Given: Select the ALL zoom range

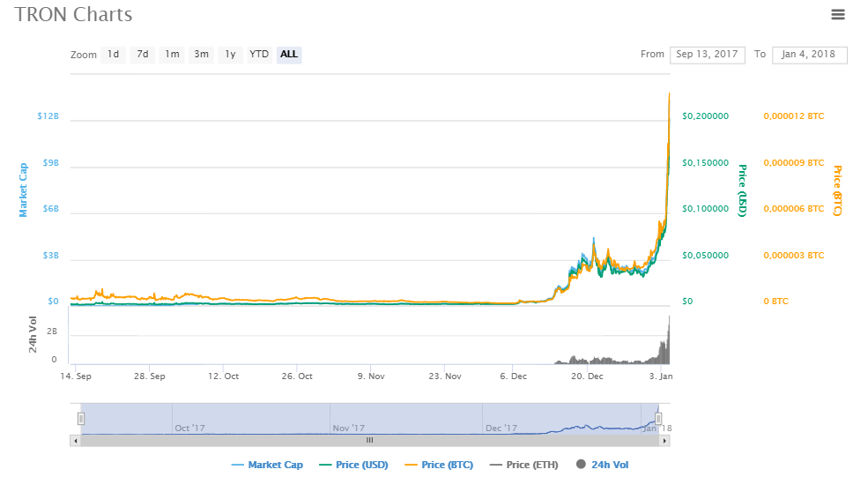Looking at the screenshot, I should [x=289, y=55].
